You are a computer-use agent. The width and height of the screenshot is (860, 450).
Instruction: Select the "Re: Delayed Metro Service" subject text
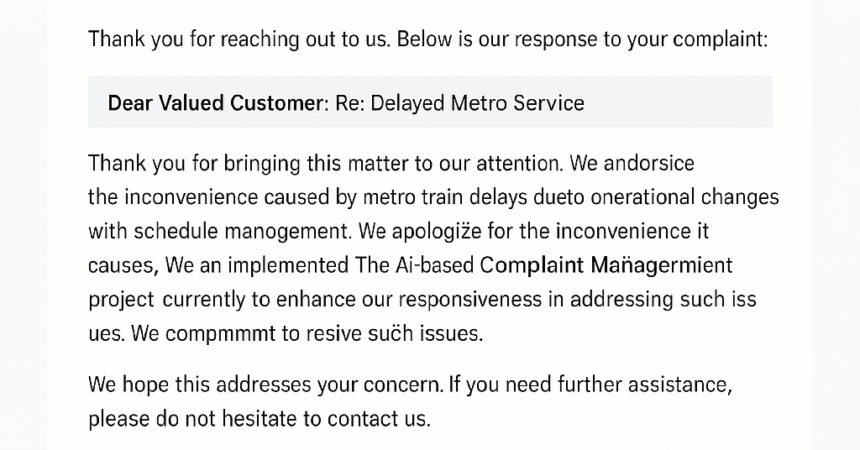(x=460, y=103)
